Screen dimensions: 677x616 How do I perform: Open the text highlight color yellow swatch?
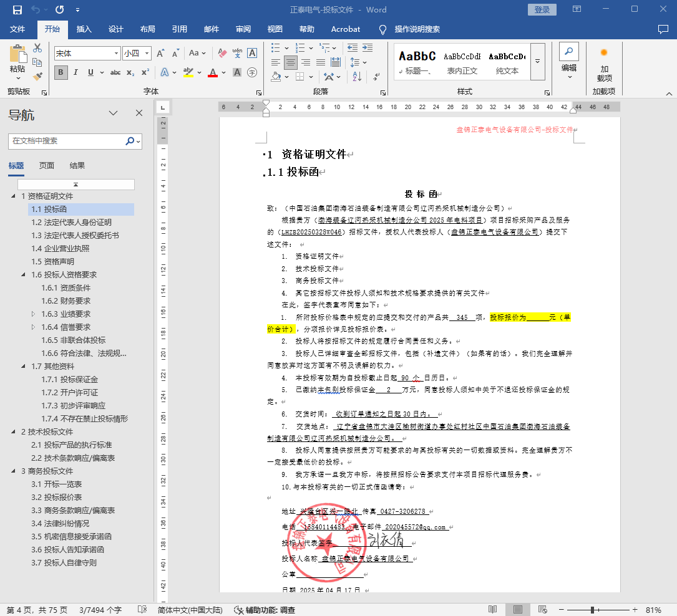pyautogui.click(x=188, y=72)
